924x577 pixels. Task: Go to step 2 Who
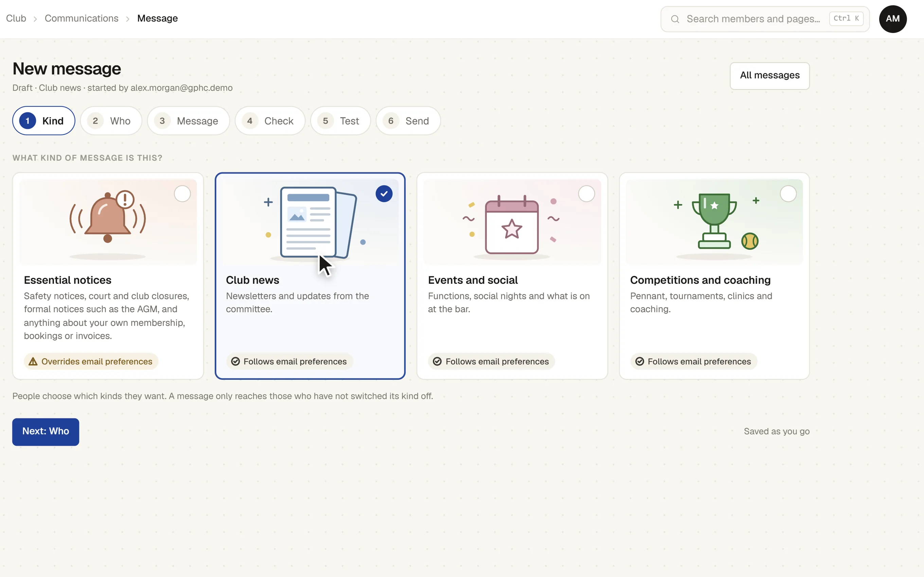pos(111,121)
